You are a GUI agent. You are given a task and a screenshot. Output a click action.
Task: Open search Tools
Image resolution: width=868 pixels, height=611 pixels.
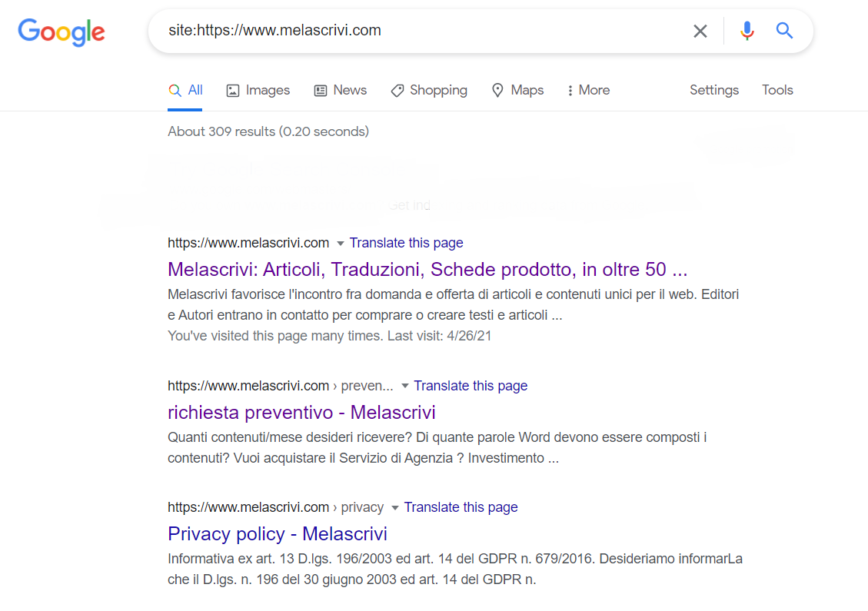[x=777, y=90]
